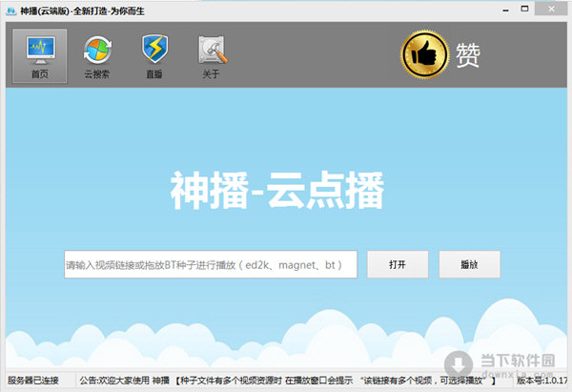Close the 神播 window
The image size is (572, 392).
tap(551, 10)
